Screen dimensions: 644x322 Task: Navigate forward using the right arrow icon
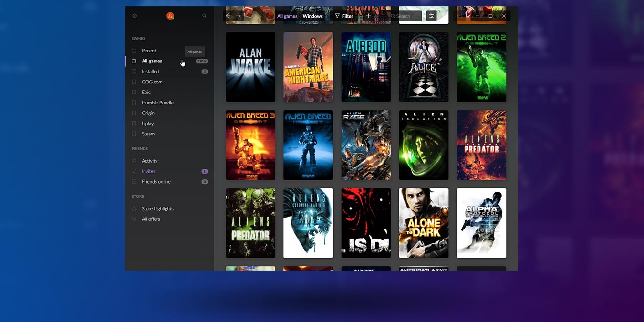[239, 16]
